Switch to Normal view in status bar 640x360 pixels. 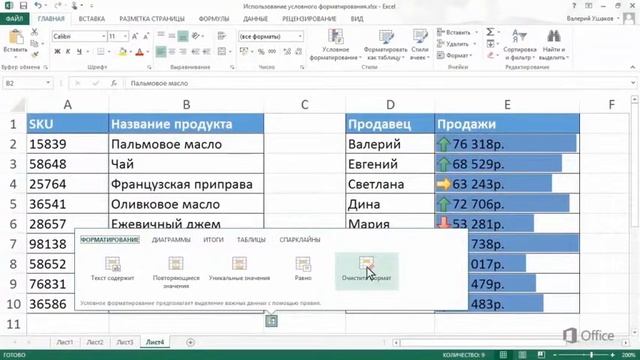(x=503, y=355)
